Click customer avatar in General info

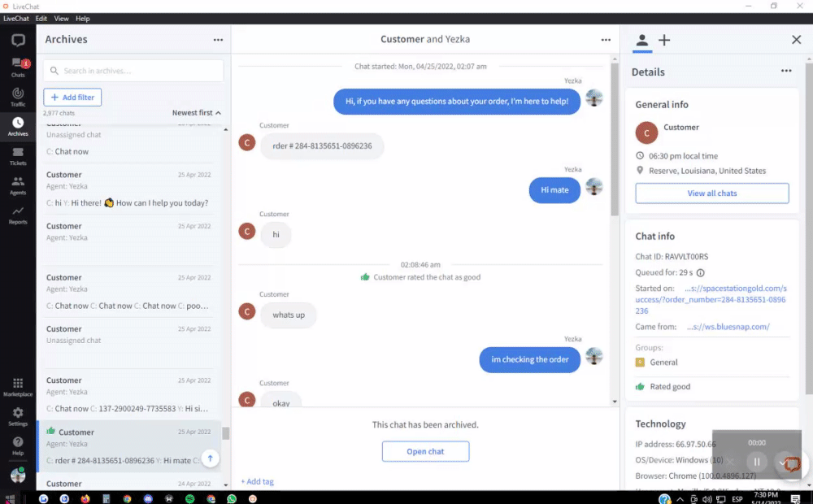click(646, 133)
